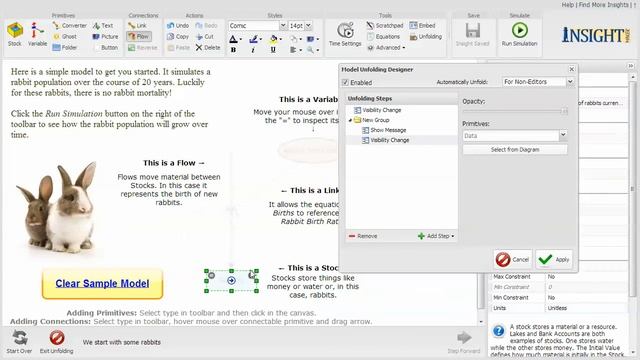Open the Help link
Image resolution: width=640 pixels, height=360 pixels.
click(567, 4)
